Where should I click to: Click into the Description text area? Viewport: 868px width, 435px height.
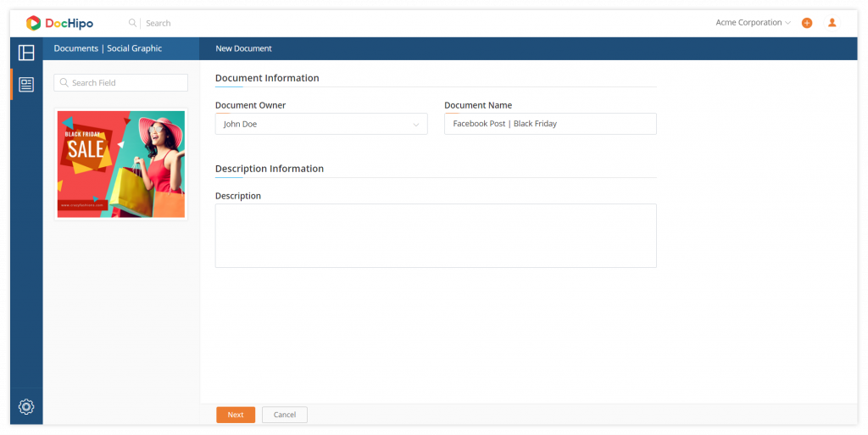click(436, 236)
